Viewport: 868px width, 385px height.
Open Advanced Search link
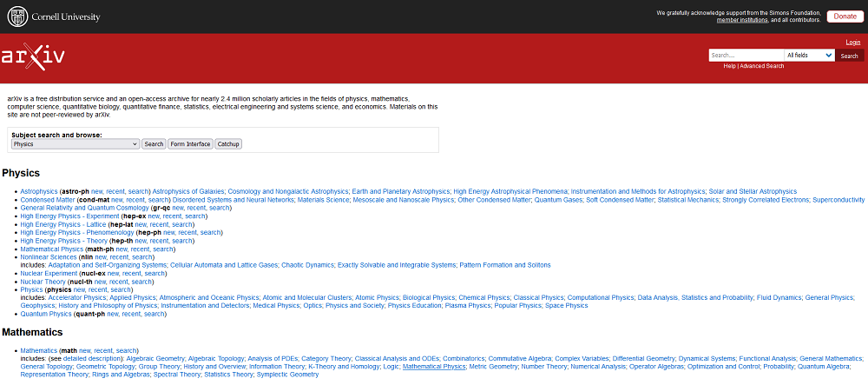coord(762,66)
